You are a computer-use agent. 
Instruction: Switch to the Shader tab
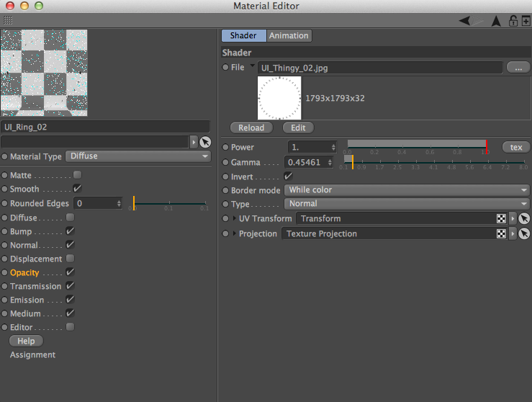(243, 35)
